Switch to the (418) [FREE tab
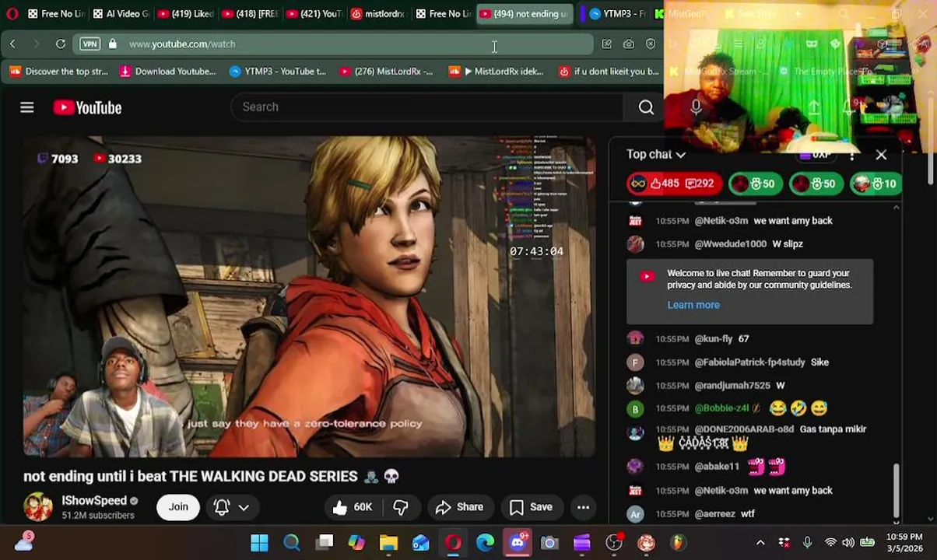This screenshot has width=937, height=560. tap(249, 13)
